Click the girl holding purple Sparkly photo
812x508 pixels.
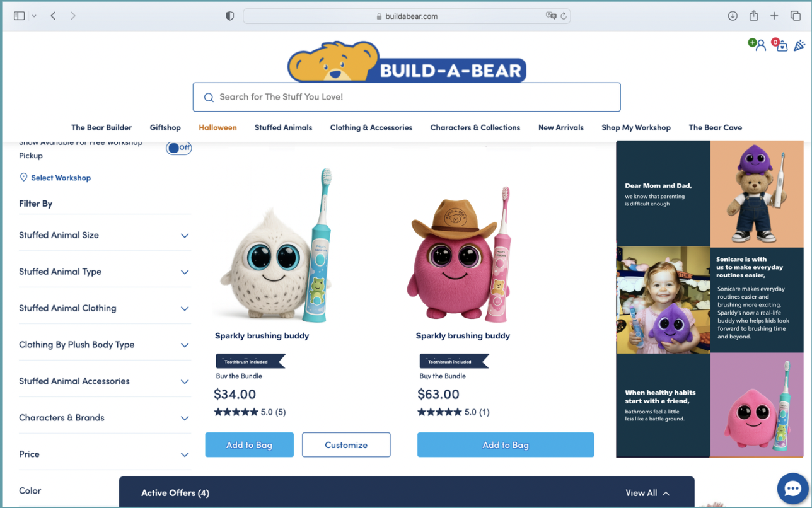point(663,300)
